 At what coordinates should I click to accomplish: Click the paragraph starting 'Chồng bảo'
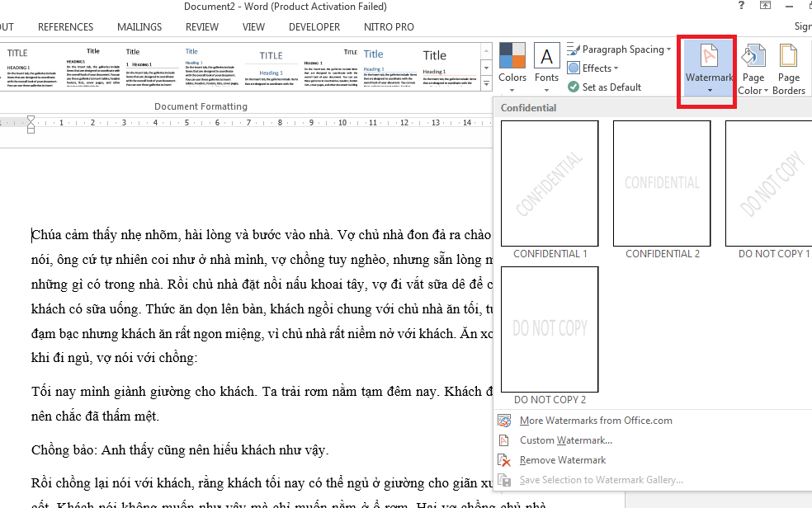[180, 449]
